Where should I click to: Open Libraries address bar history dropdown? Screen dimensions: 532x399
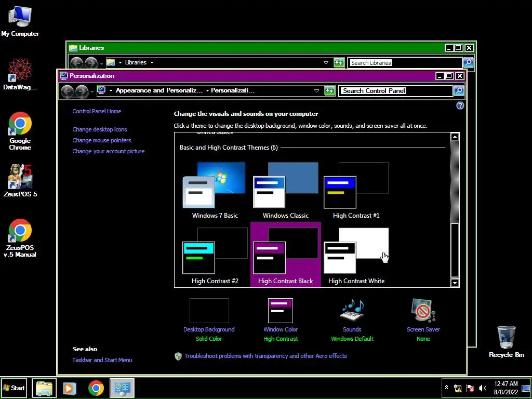(x=326, y=63)
